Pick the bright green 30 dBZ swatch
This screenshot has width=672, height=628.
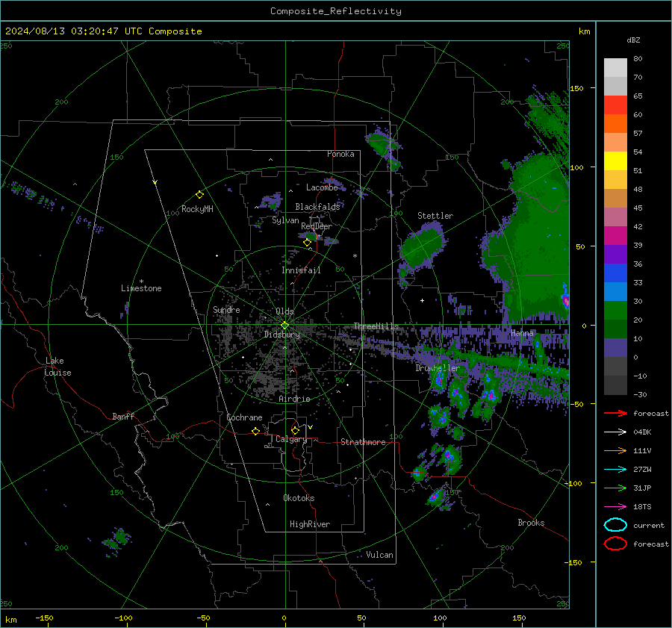(615, 311)
